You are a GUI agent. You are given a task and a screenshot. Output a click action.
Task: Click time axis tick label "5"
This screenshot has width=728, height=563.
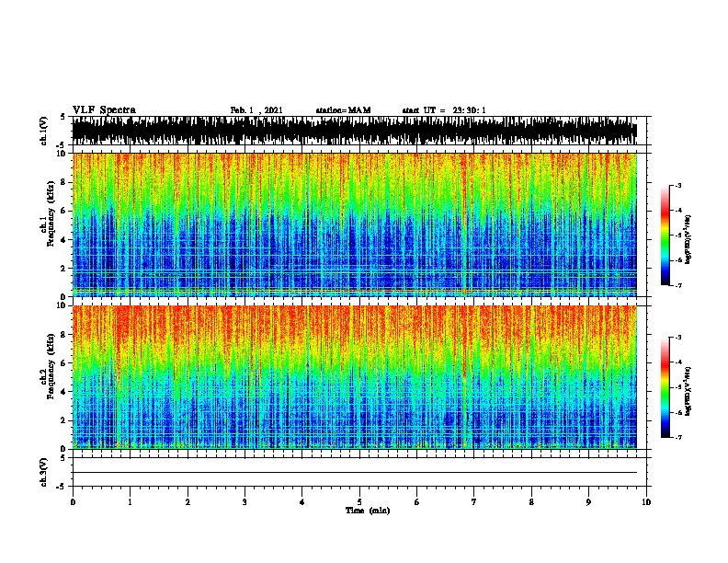click(359, 502)
